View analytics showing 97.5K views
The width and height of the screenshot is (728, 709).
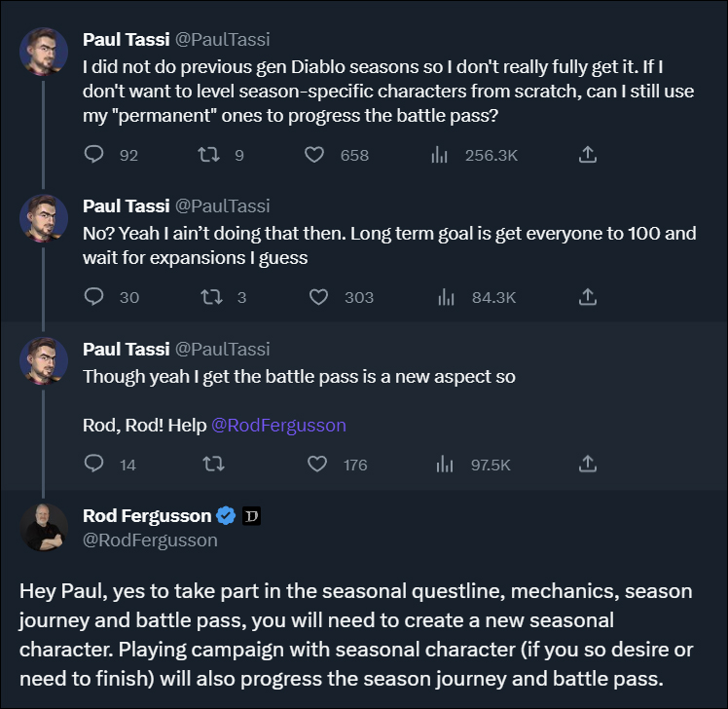coord(445,465)
